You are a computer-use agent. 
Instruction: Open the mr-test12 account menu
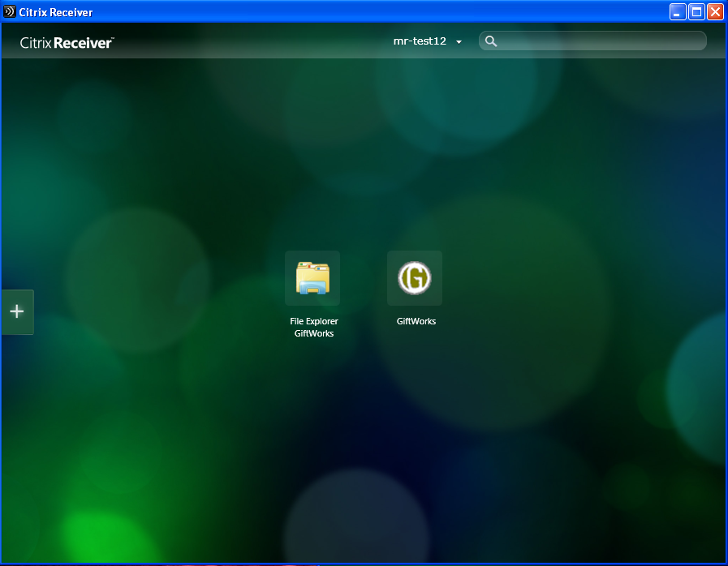pos(420,41)
